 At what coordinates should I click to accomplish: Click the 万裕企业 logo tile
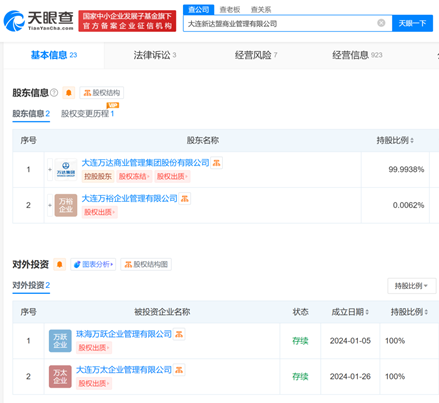pos(66,205)
